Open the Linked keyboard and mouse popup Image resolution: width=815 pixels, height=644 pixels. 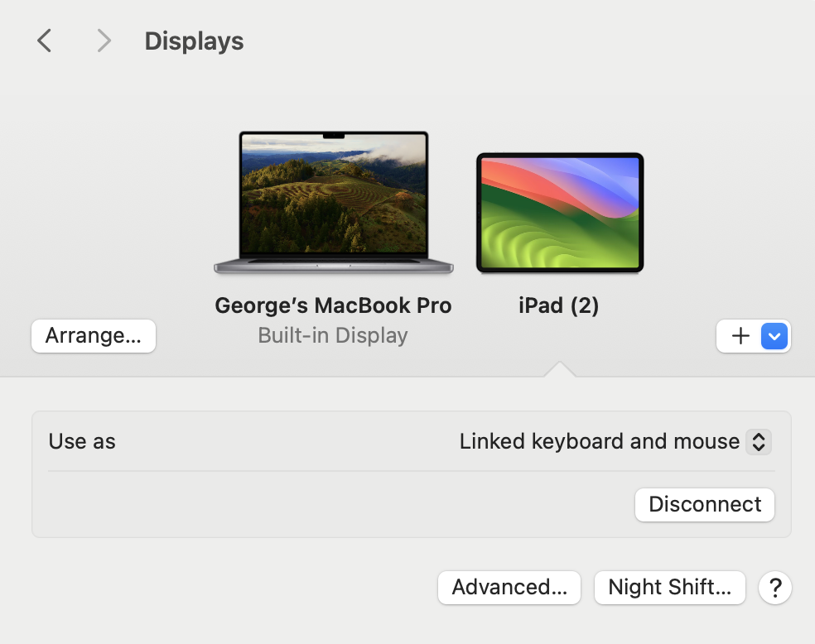(600, 442)
